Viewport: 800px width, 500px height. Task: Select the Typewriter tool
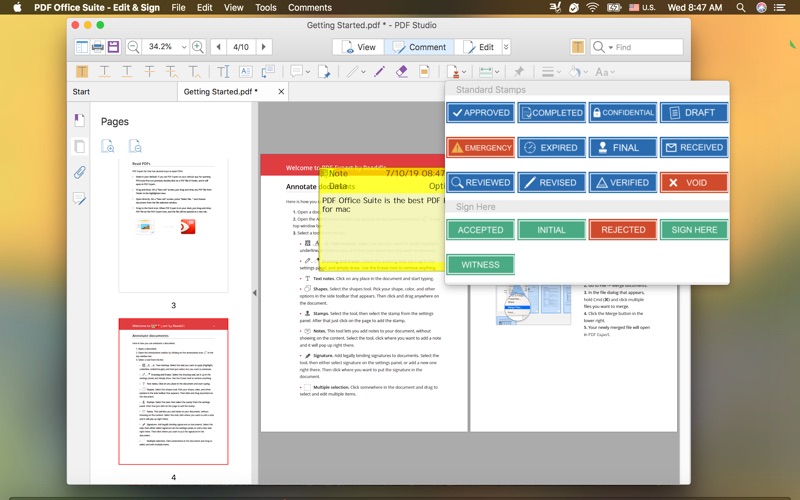coord(223,71)
